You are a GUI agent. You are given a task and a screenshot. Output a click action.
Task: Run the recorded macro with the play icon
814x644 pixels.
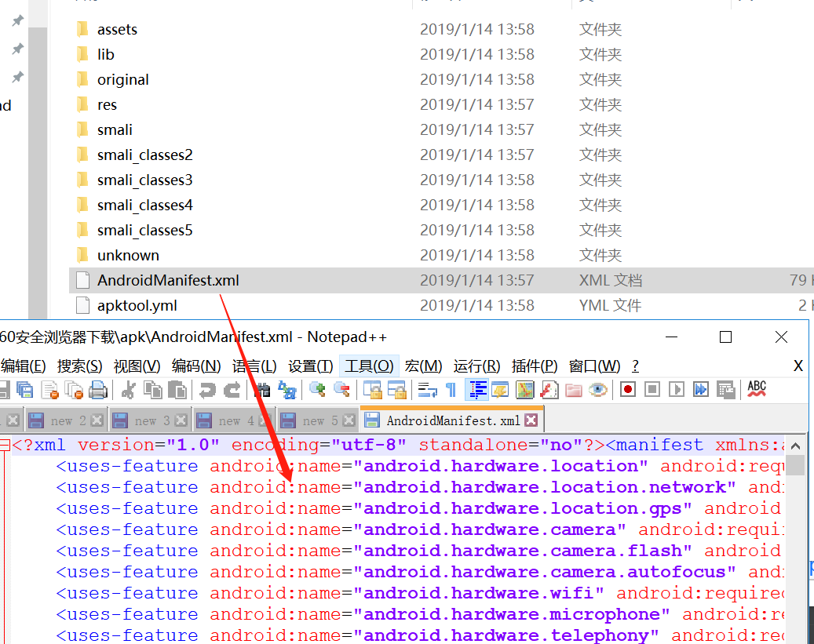[675, 390]
